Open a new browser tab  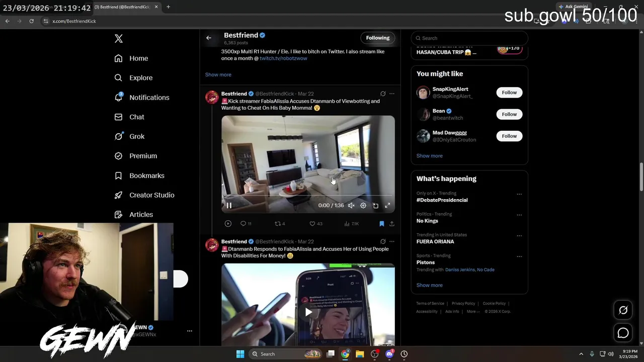point(168,7)
